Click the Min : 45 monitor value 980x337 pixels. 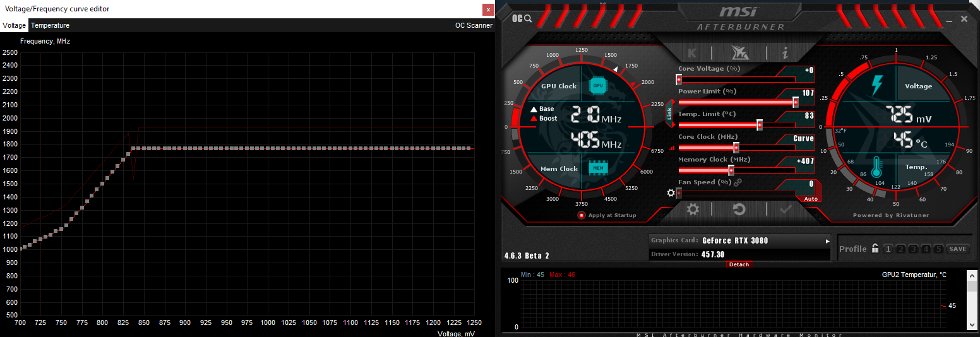point(533,275)
